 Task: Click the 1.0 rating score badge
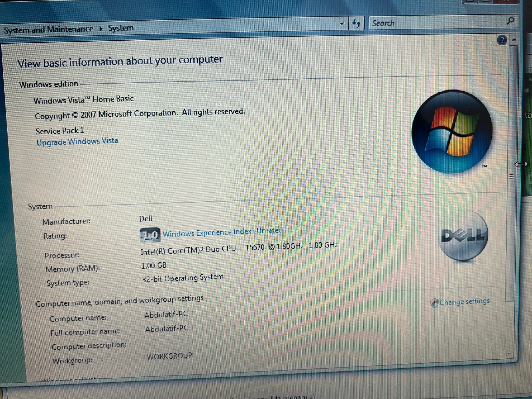tap(150, 235)
